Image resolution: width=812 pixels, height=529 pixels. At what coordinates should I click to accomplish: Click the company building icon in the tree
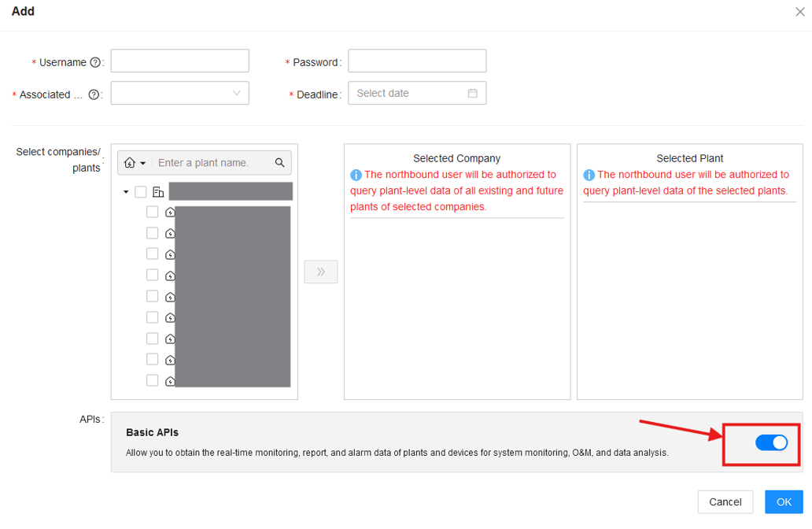158,191
